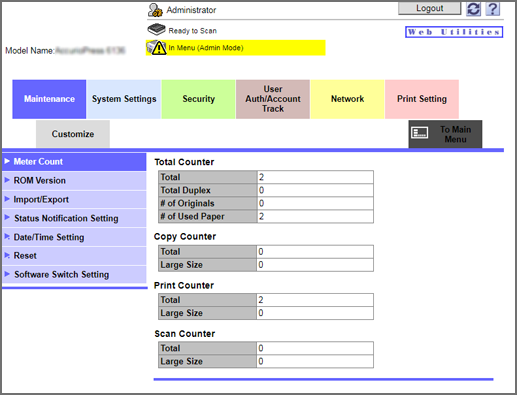Screen dimensions: 517x395
Task: Click the Total Counter Total value
Action: coord(315,177)
